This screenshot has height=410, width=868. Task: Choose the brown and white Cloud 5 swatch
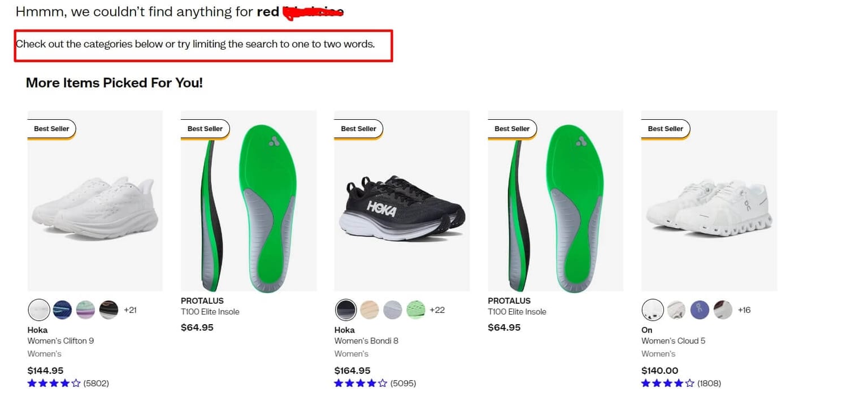(x=723, y=309)
